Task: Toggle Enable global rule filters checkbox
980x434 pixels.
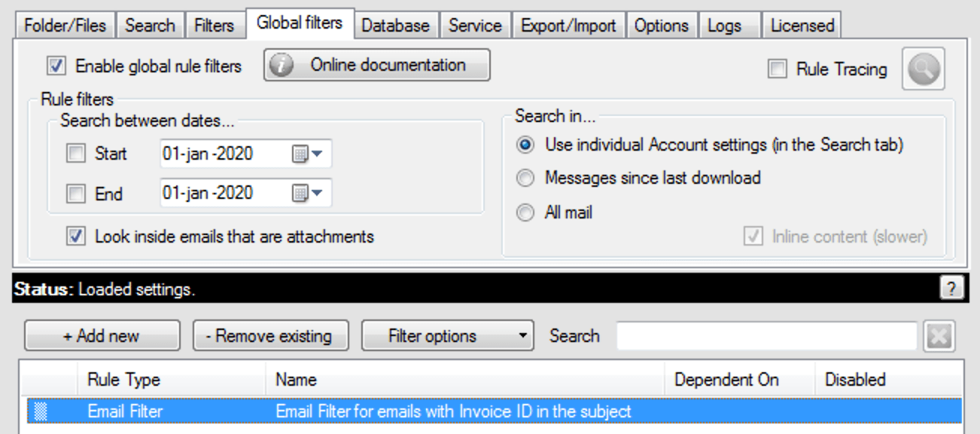Action: 56,66
